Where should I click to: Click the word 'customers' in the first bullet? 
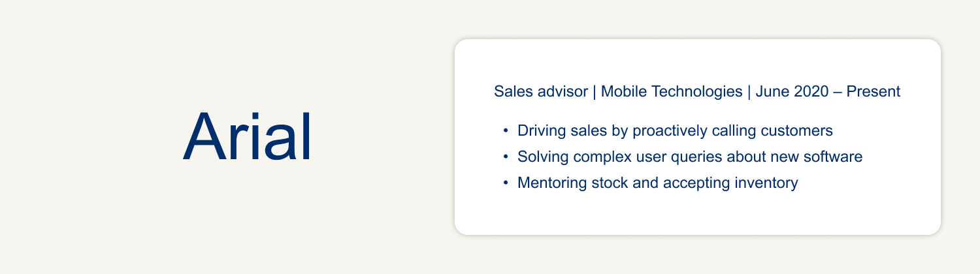point(801,131)
